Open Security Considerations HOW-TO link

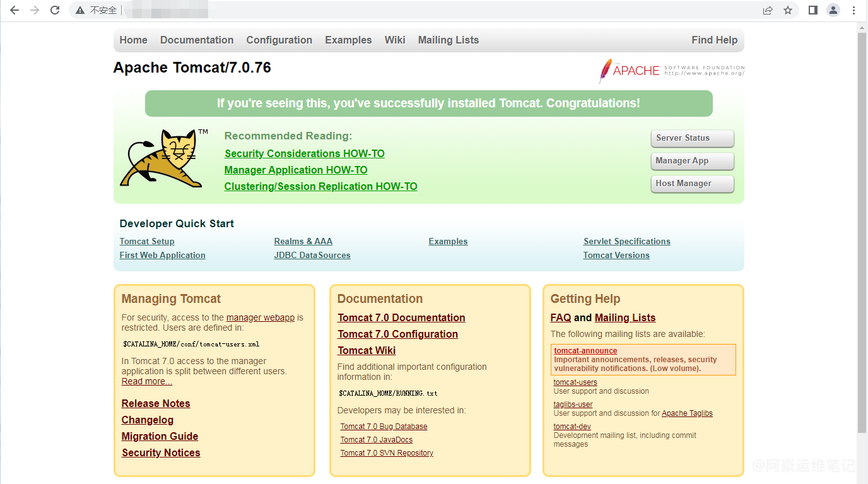point(304,153)
